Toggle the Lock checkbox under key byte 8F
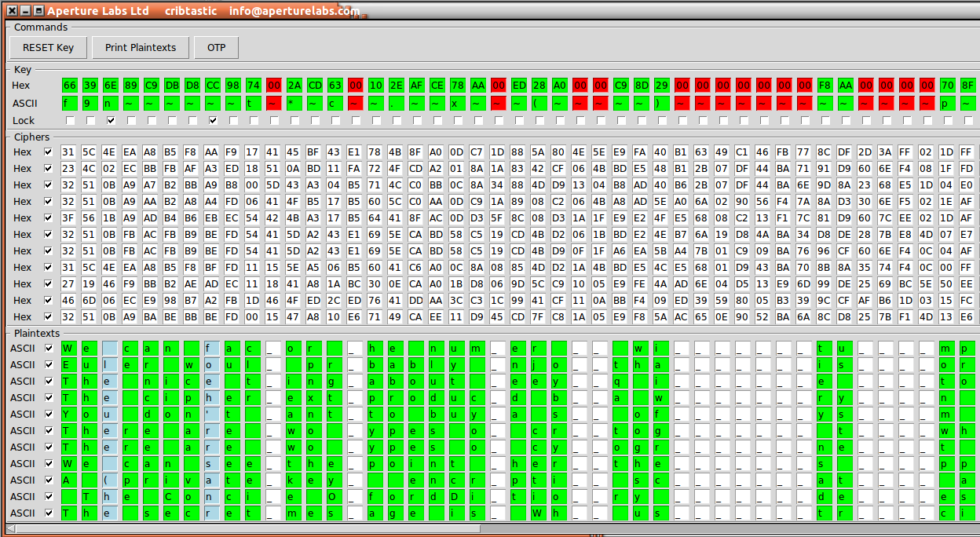980x537 pixels. 968,121
